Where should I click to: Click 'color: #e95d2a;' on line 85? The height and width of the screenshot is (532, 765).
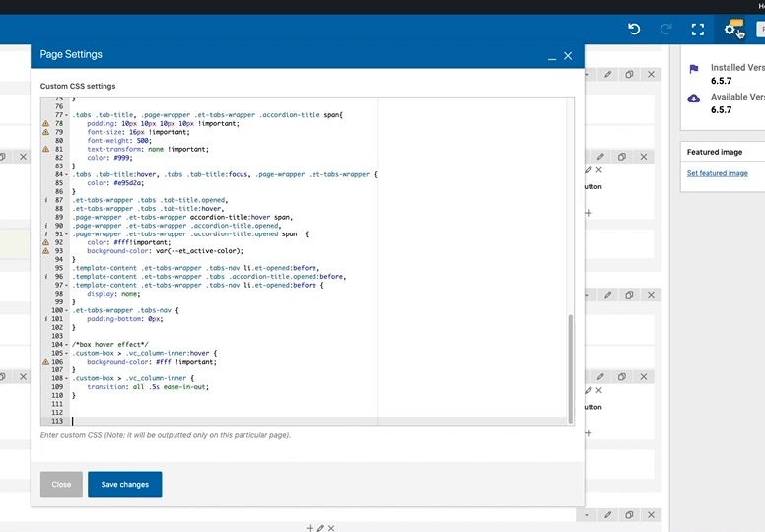click(x=115, y=183)
